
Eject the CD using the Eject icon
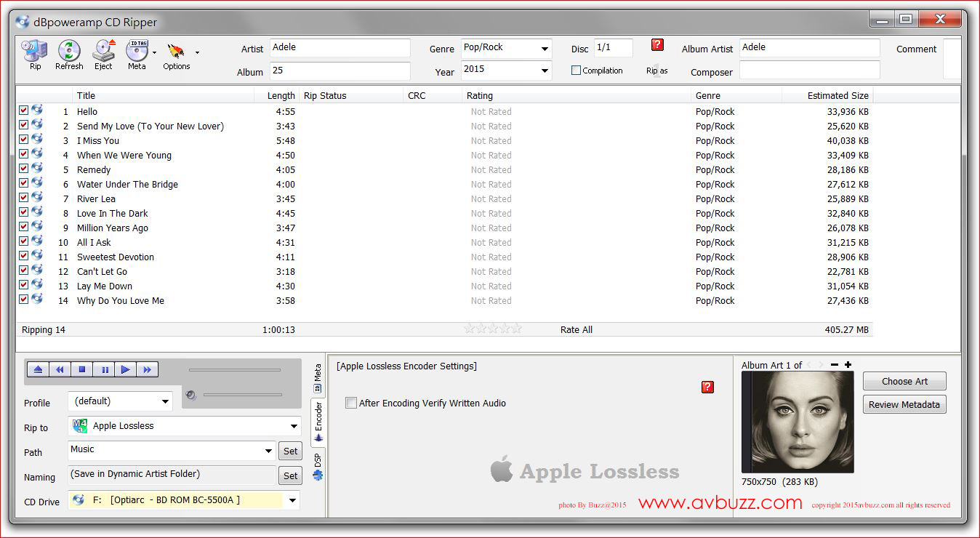[103, 53]
